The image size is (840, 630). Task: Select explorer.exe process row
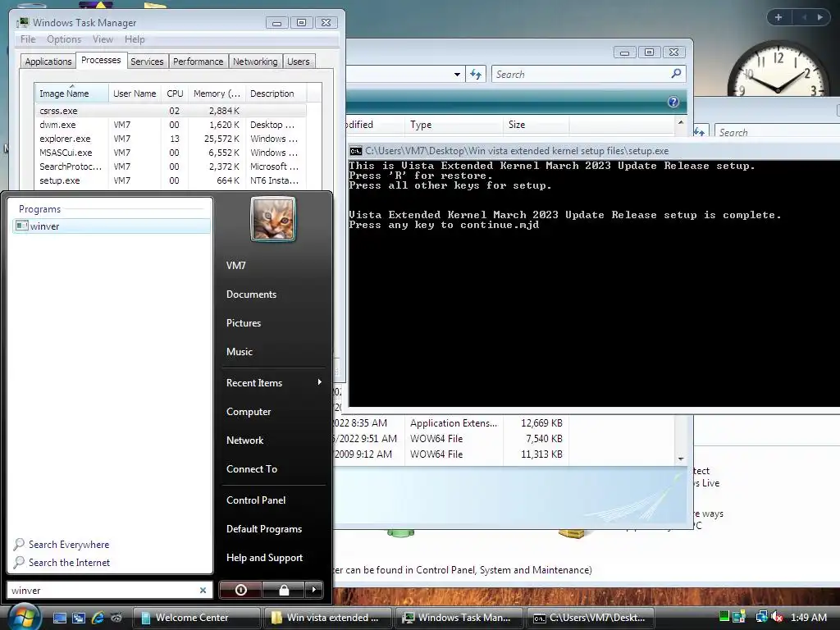[171, 139]
